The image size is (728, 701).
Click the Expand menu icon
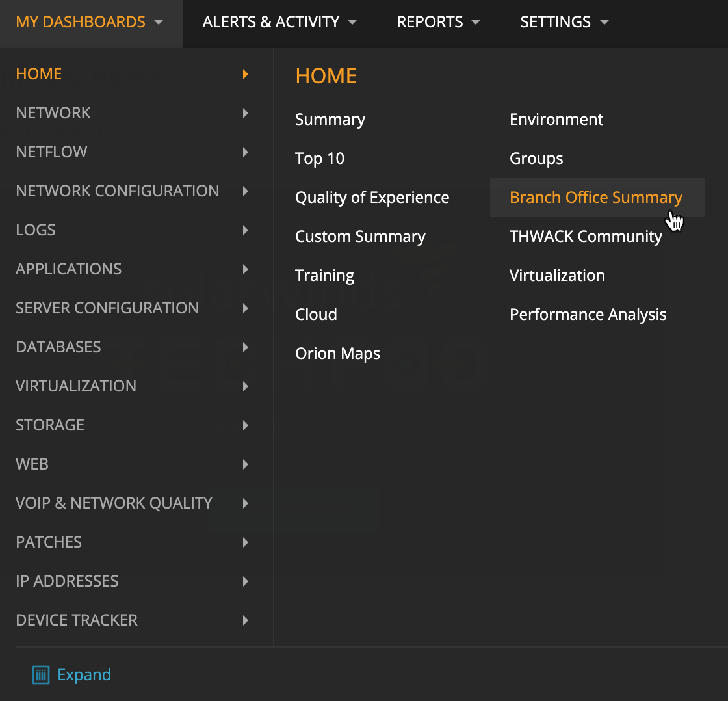tap(41, 675)
